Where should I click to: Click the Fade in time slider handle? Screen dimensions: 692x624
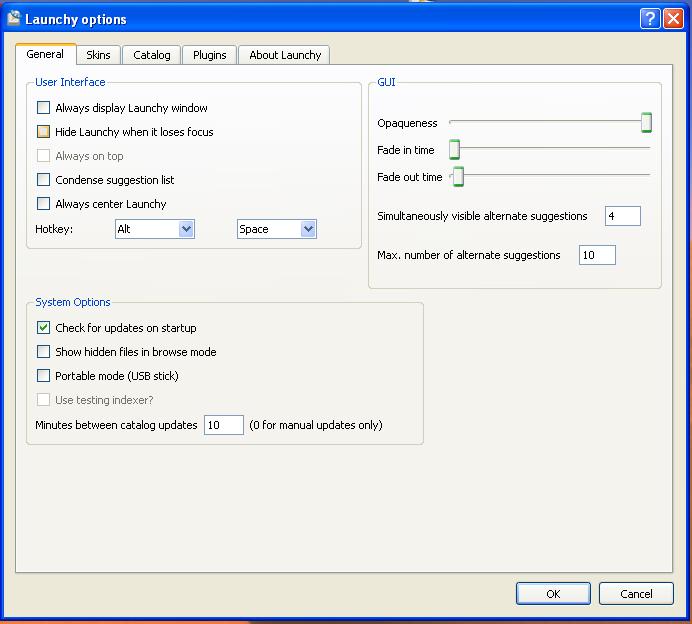pyautogui.click(x=455, y=149)
